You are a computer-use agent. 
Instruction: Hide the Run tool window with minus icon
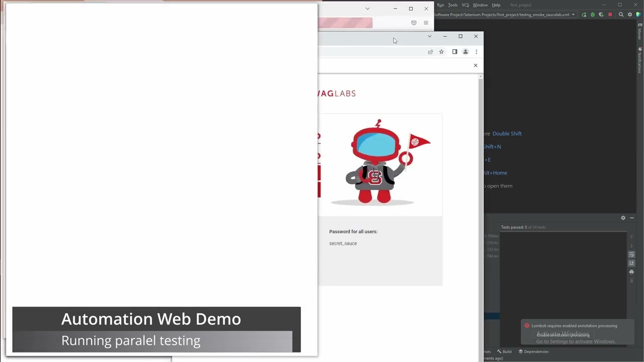pos(632,218)
